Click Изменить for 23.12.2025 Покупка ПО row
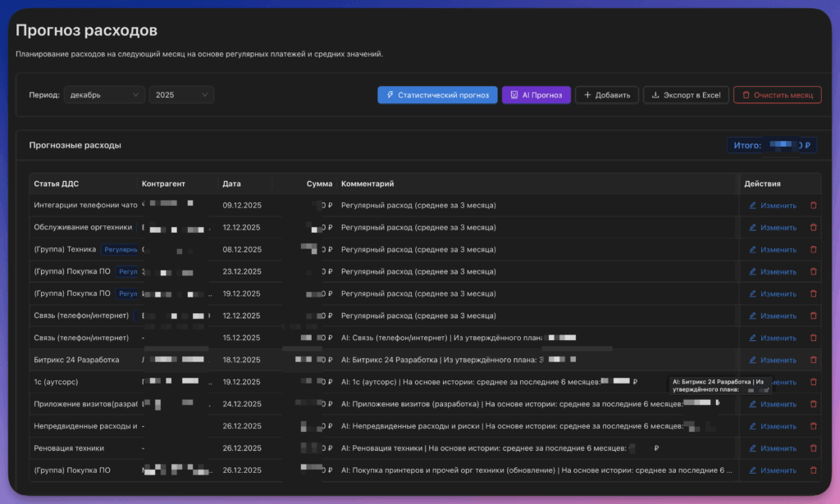The height and width of the screenshot is (504, 840). [773, 272]
